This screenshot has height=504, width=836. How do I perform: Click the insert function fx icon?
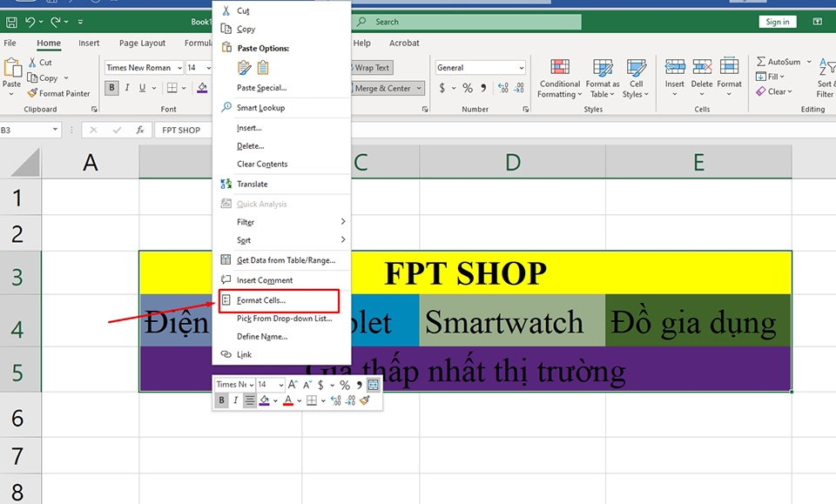click(x=139, y=130)
